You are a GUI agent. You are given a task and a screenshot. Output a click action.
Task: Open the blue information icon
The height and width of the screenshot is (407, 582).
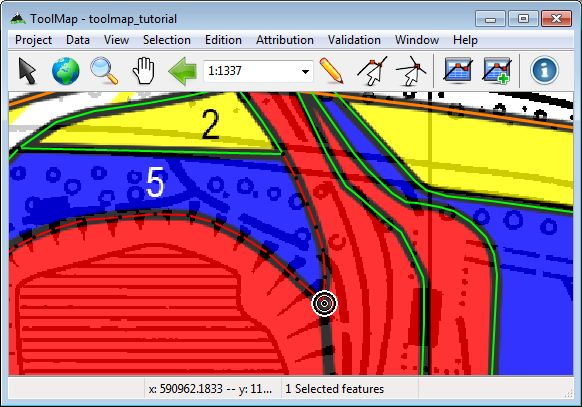coord(545,70)
